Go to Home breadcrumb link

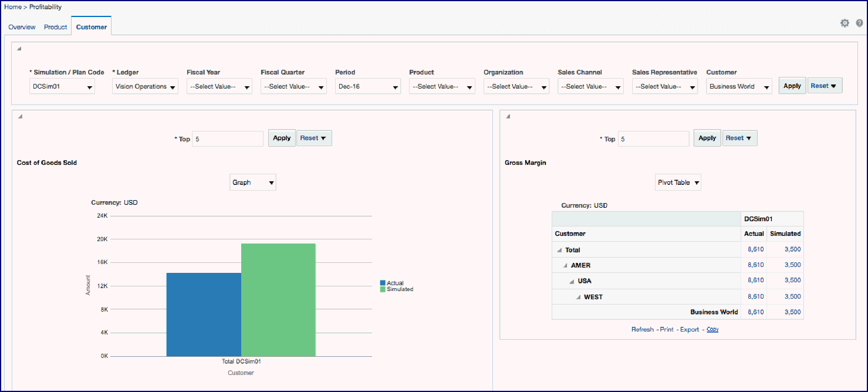pyautogui.click(x=13, y=7)
